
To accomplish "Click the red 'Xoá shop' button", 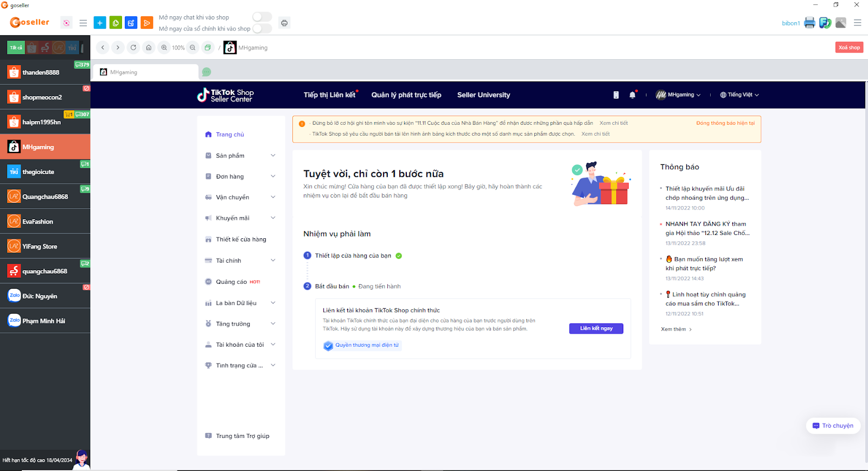I will (849, 48).
